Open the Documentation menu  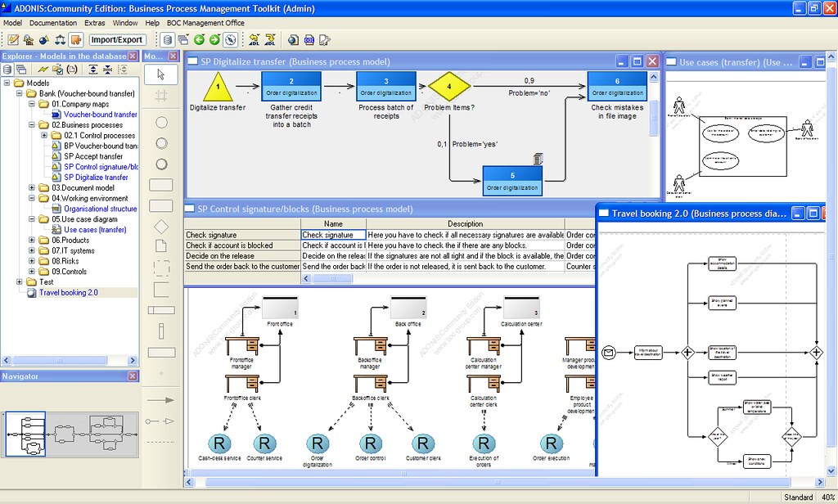point(53,23)
